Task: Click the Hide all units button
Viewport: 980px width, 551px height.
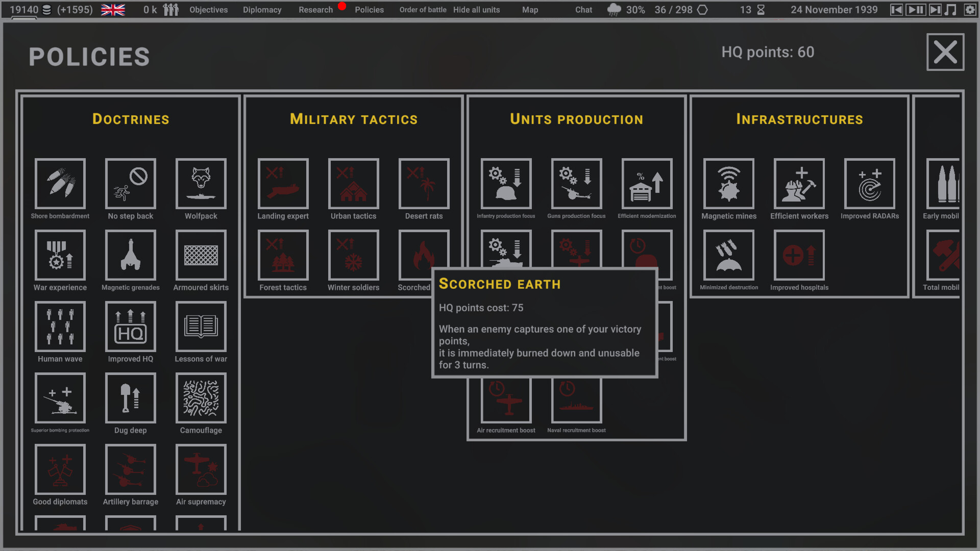Action: tap(476, 9)
